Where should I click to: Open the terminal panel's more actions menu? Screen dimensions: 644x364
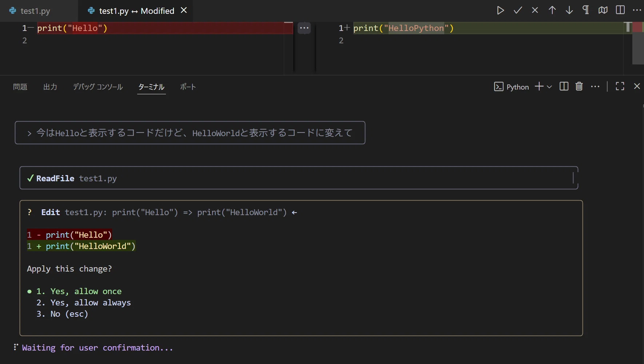595,87
